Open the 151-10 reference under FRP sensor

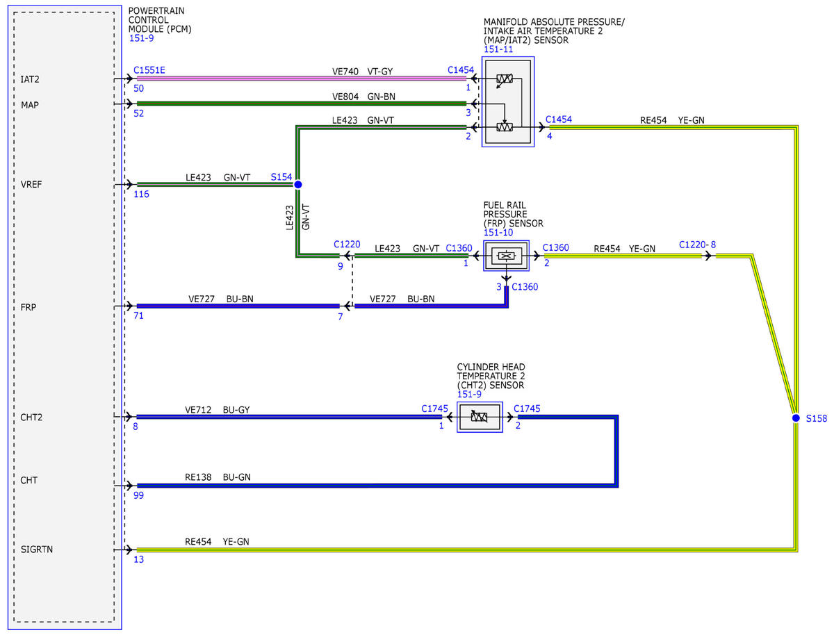(x=498, y=233)
